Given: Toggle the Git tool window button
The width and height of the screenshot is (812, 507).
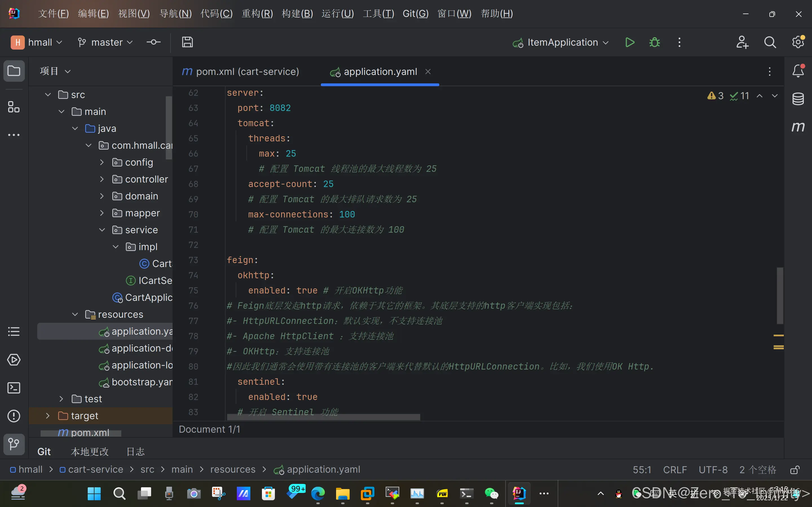Looking at the screenshot, I should tap(14, 444).
